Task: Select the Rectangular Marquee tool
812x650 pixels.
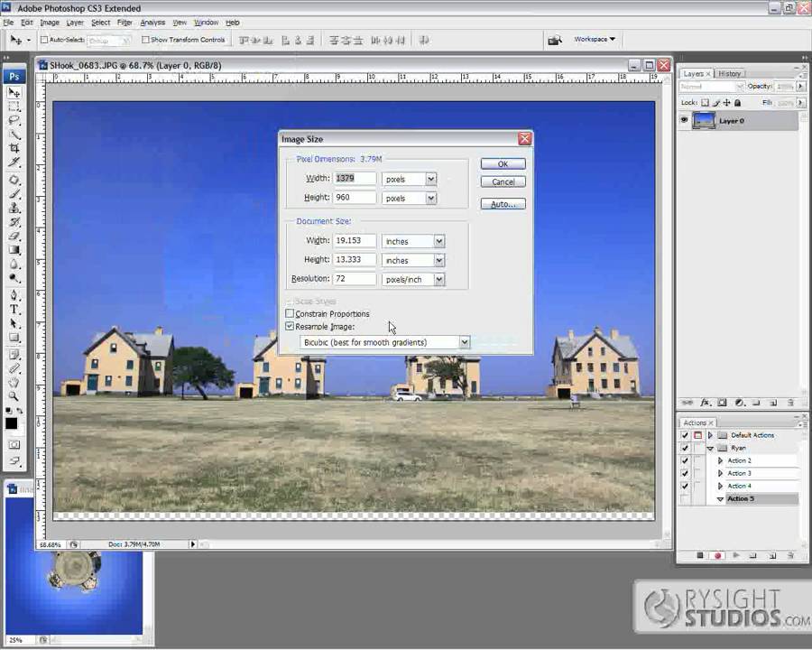Action: (x=14, y=107)
